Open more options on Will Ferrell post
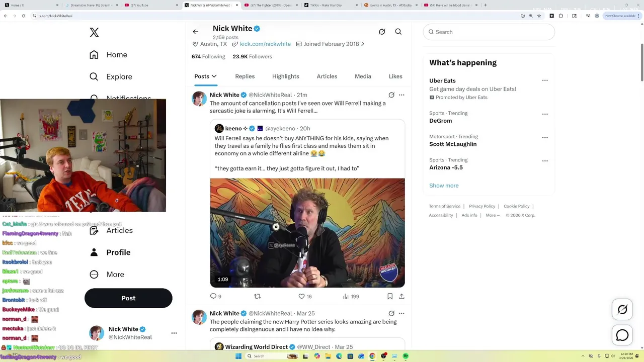The image size is (644, 362). (x=401, y=95)
